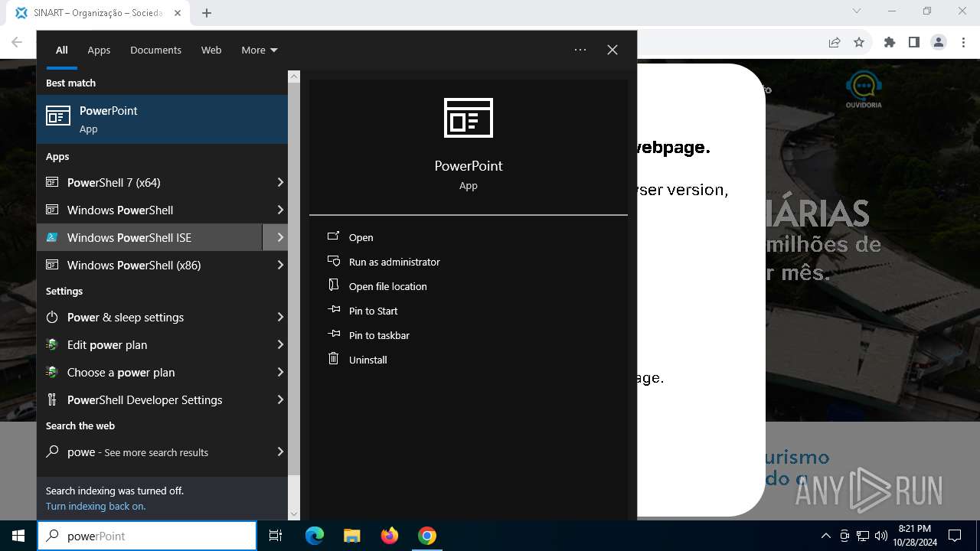The width and height of the screenshot is (980, 551).
Task: Close the search panel with X
Action: tap(612, 50)
